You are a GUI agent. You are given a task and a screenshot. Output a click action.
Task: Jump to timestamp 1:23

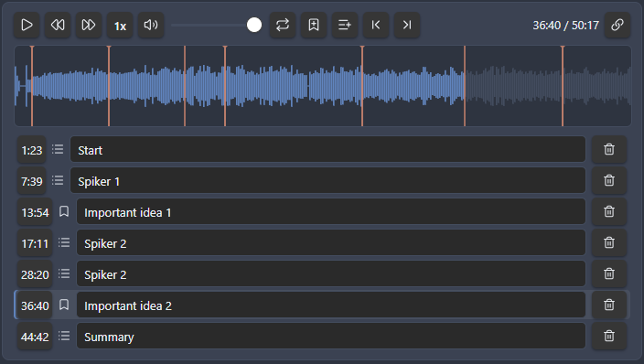(32, 150)
